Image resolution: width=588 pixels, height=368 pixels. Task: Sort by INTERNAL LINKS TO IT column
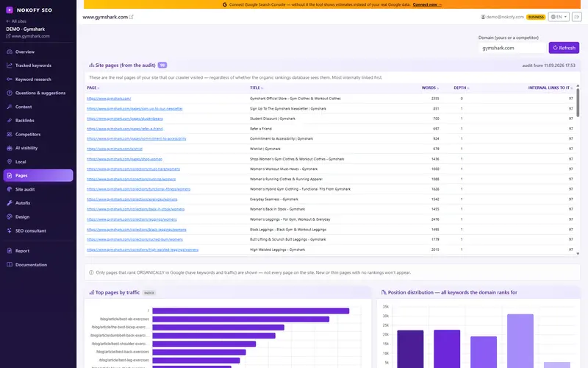pyautogui.click(x=551, y=88)
